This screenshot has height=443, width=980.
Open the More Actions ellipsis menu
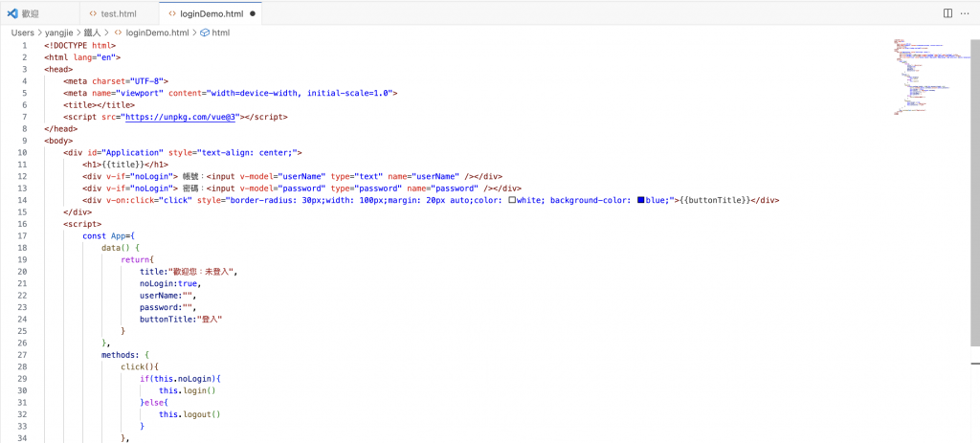tap(967, 13)
